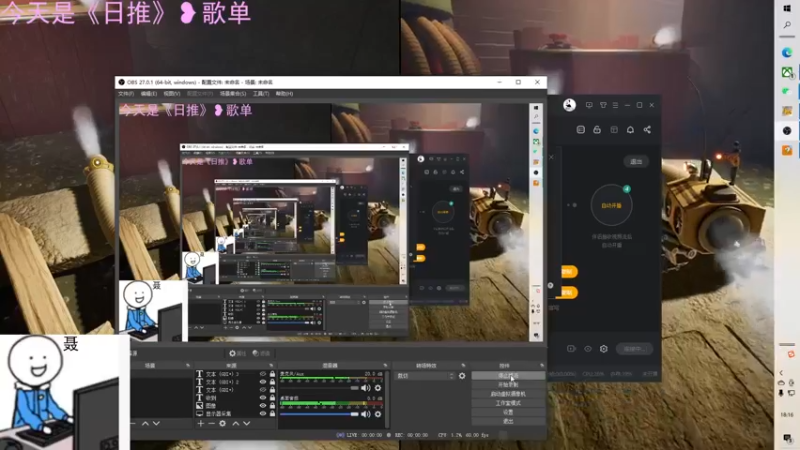Screen dimensions: 800x450
Task: Pop out the audio mixer dock panel
Action: [385, 365]
